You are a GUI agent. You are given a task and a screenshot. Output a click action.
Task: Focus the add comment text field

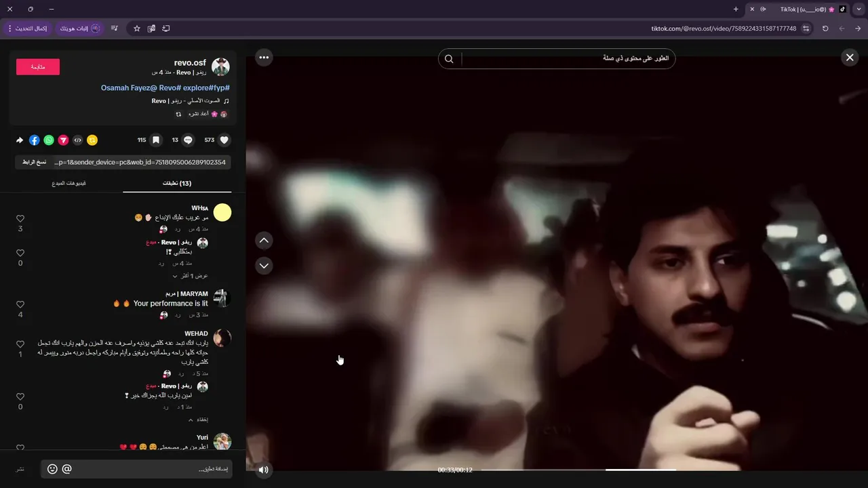[x=153, y=469]
